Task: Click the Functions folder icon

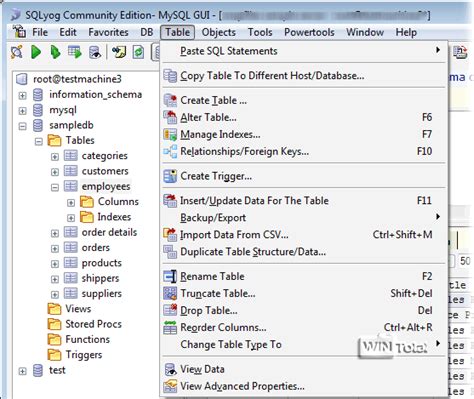Action: (54, 340)
